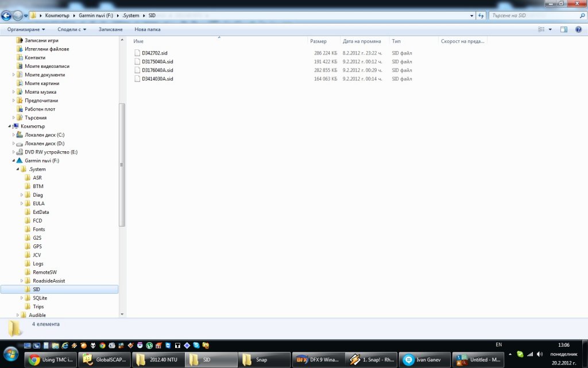Open the view options dropdown arrow
The image size is (588, 368).
(550, 29)
